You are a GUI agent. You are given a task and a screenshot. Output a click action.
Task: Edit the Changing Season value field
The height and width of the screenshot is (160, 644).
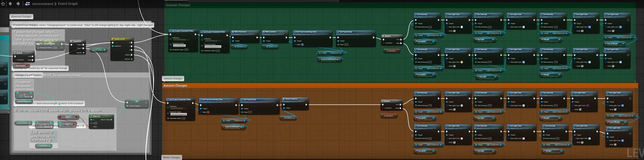coord(55,48)
